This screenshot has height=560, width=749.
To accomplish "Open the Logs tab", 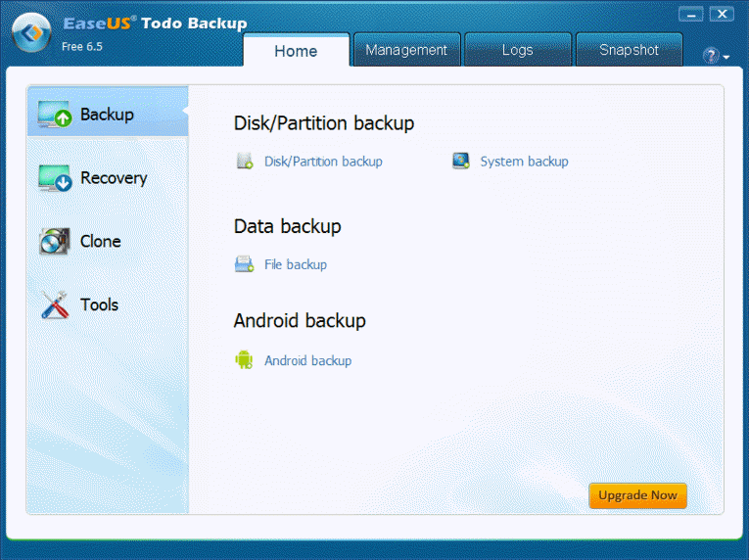I will [x=517, y=50].
